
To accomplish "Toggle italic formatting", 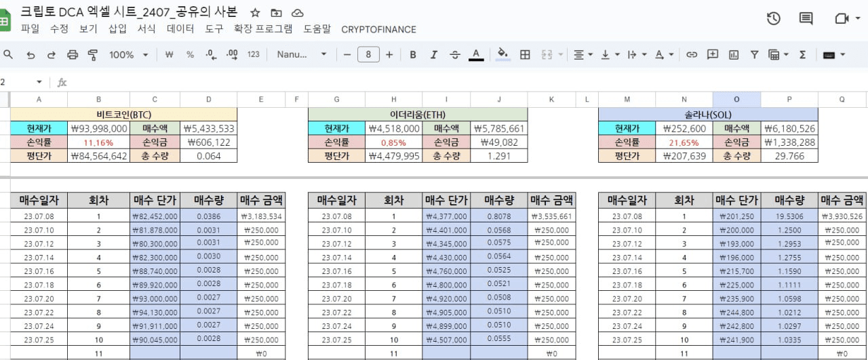I will click(434, 55).
